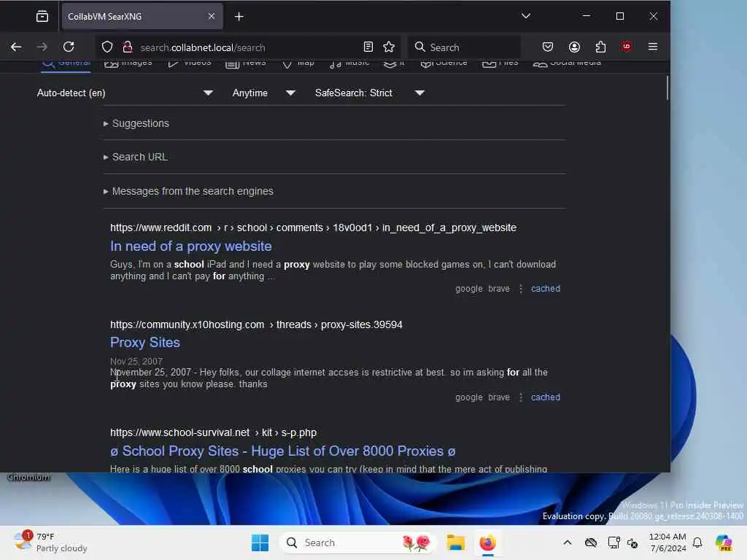The width and height of the screenshot is (747, 560).
Task: Show hidden system tray icons chevron
Action: (567, 542)
